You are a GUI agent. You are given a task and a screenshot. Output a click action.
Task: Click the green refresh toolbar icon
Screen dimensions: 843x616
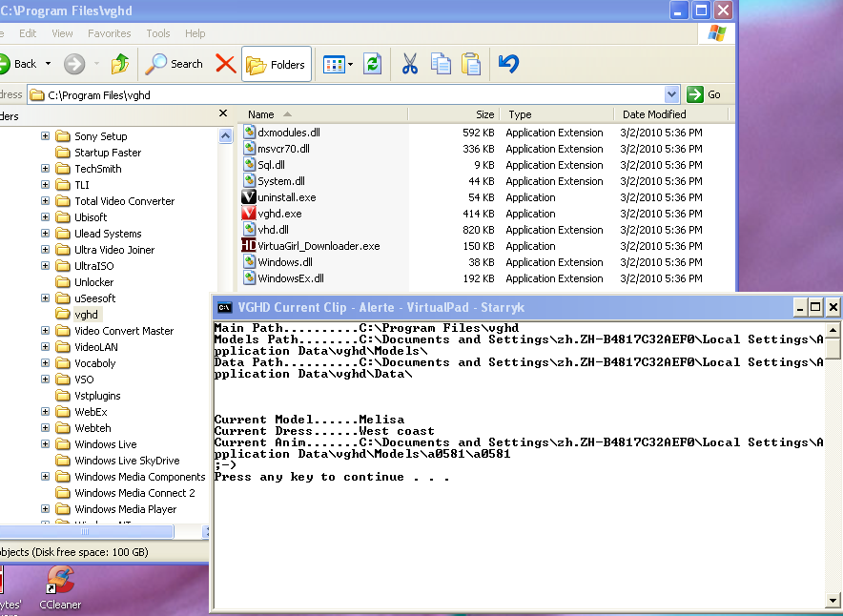click(372, 64)
